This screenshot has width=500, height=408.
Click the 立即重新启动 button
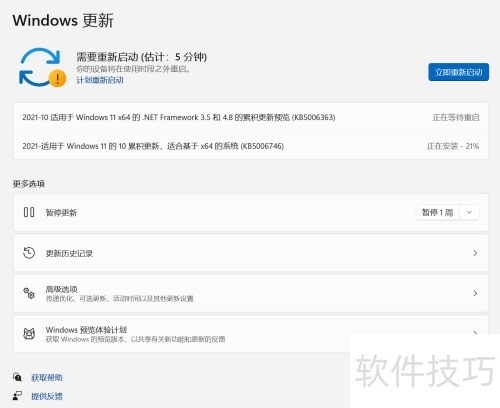coord(458,72)
